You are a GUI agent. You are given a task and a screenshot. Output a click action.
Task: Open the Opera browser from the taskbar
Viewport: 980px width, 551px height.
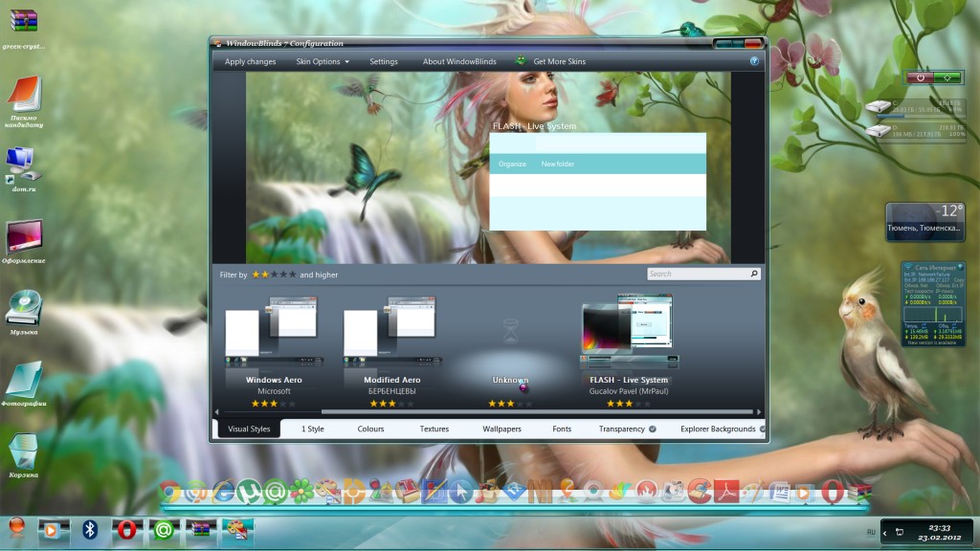click(x=126, y=529)
